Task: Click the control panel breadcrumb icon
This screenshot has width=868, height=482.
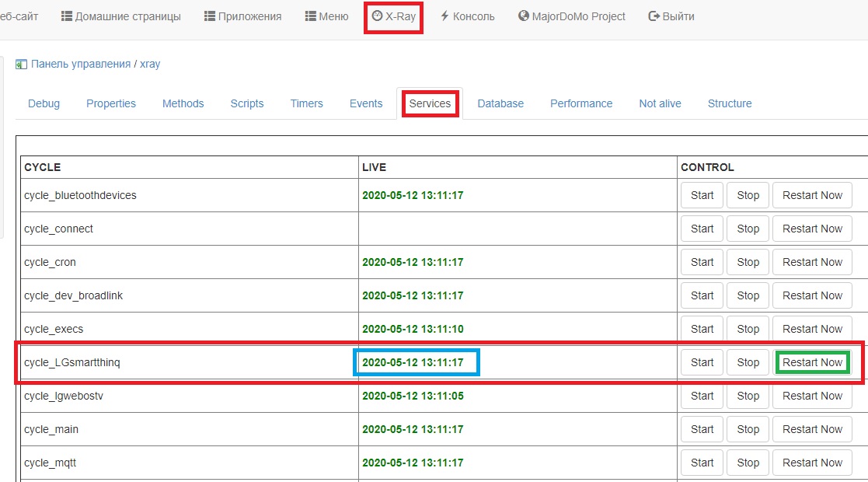Action: (21, 65)
